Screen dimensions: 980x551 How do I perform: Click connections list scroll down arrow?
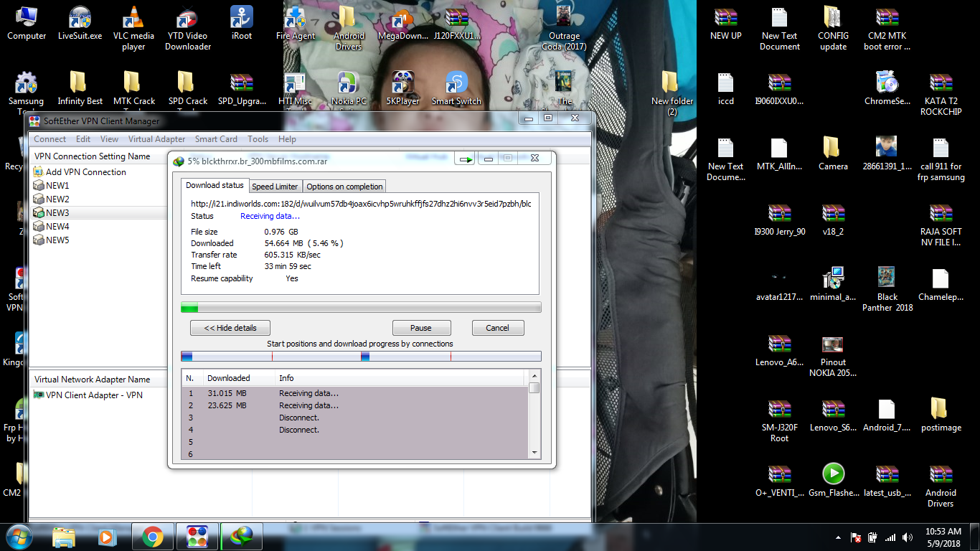coord(534,452)
